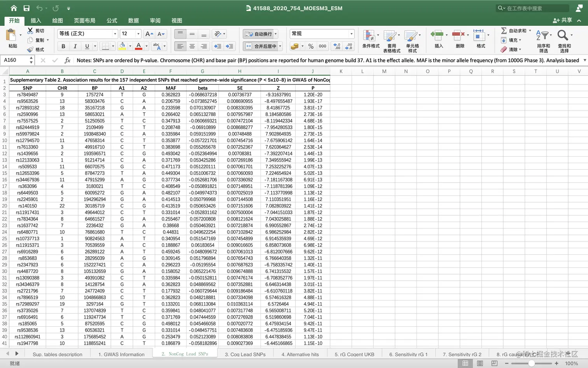Click the 自动求和 AutoSum button
This screenshot has width=588, height=368.
(516, 30)
